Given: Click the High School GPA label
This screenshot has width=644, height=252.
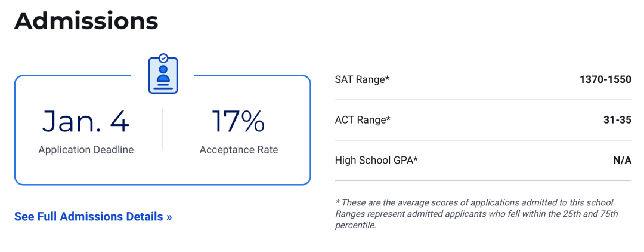Looking at the screenshot, I should pos(375,160).
